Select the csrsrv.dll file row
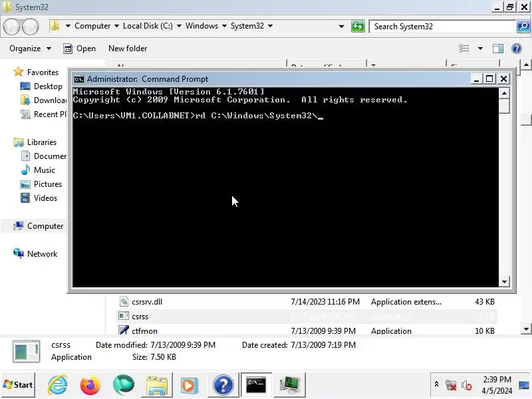Screen dimensions: 532x399 (307, 302)
